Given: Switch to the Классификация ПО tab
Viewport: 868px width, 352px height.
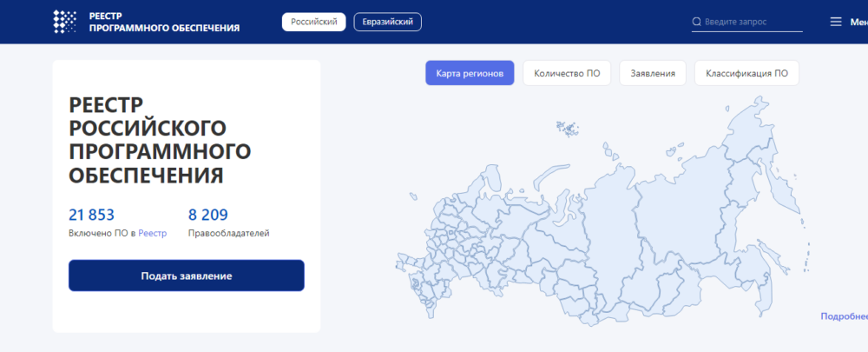Looking at the screenshot, I should 746,73.
